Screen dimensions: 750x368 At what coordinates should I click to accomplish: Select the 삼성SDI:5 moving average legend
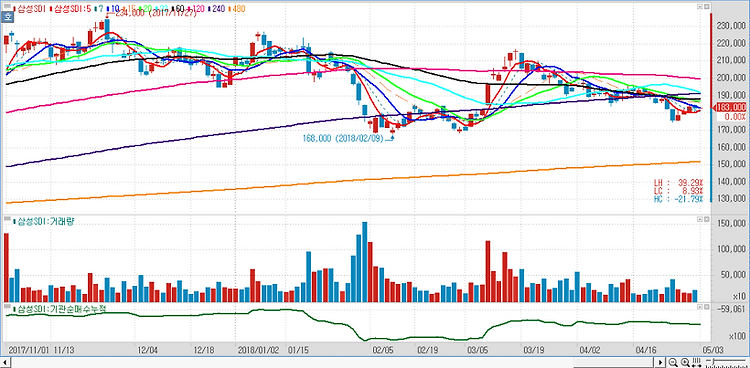(x=70, y=9)
